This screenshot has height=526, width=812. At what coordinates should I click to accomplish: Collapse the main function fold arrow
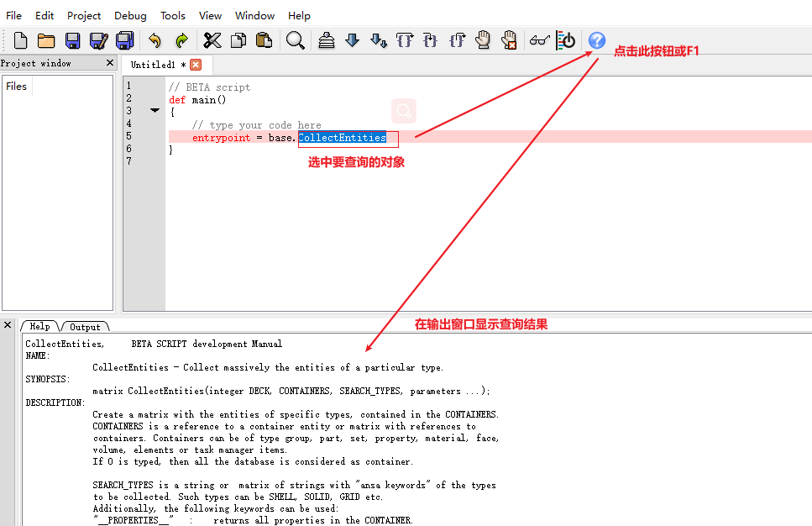point(155,111)
